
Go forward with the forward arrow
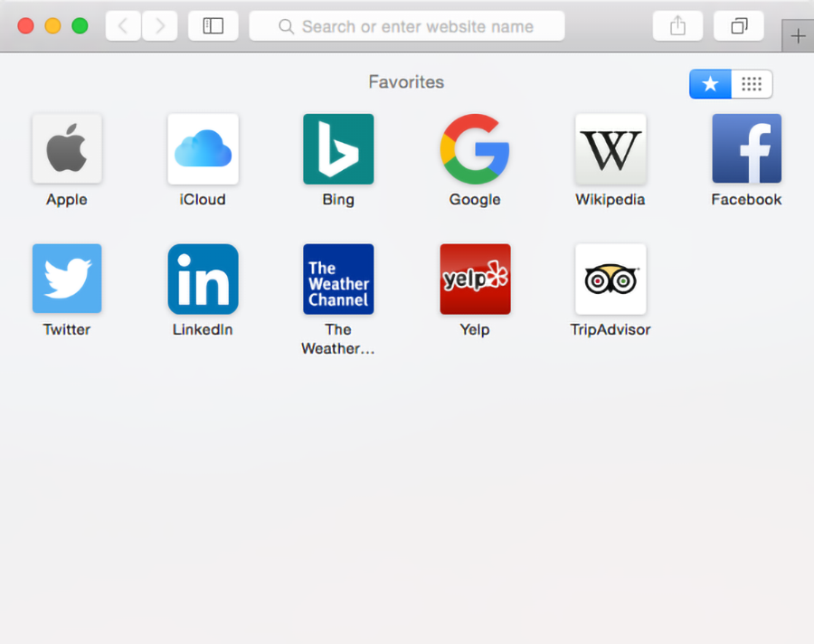pos(160,26)
